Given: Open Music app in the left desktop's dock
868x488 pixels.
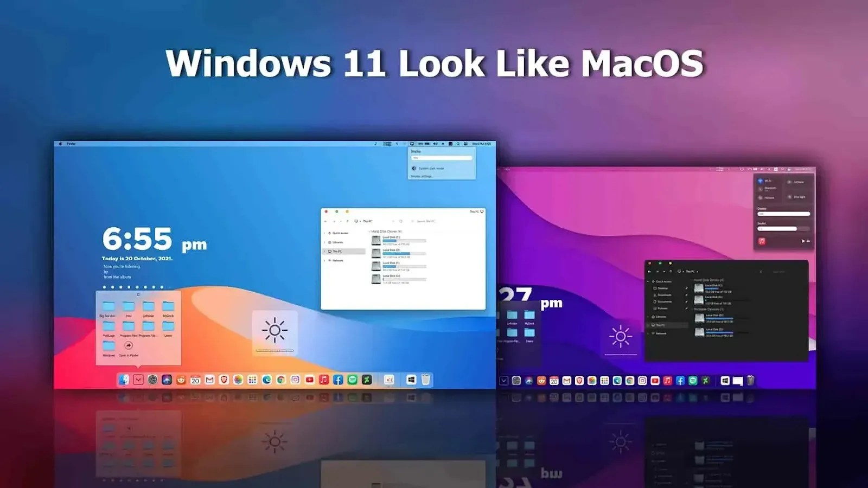Looking at the screenshot, I should click(324, 380).
